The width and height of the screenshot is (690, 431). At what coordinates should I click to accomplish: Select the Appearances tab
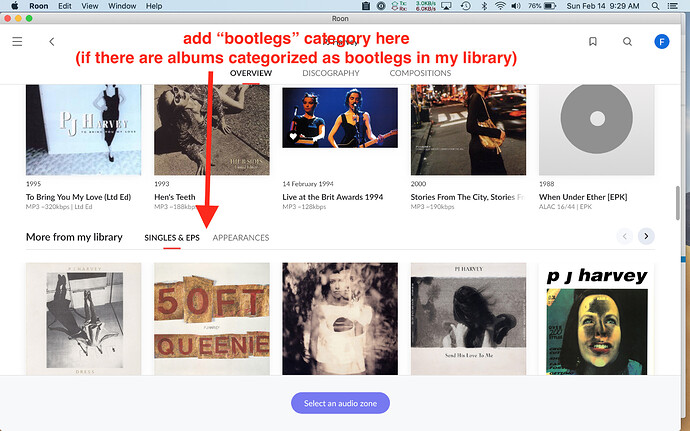[x=241, y=238]
